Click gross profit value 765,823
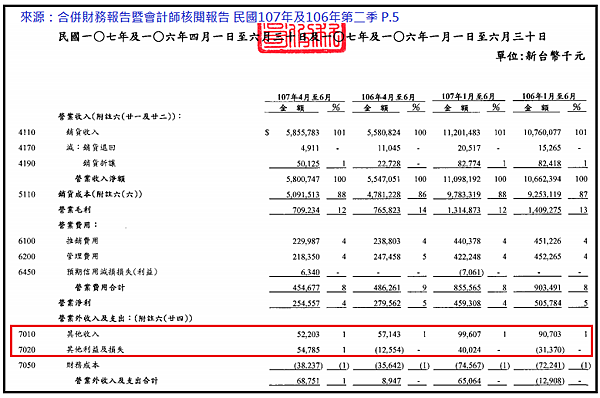Viewport: 600px width, 398px height. point(387,210)
